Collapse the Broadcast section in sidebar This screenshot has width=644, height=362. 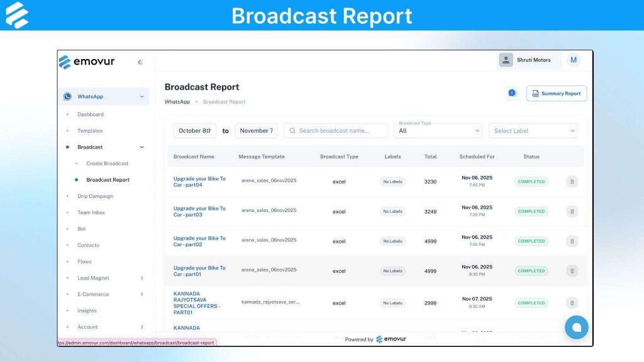pos(143,146)
